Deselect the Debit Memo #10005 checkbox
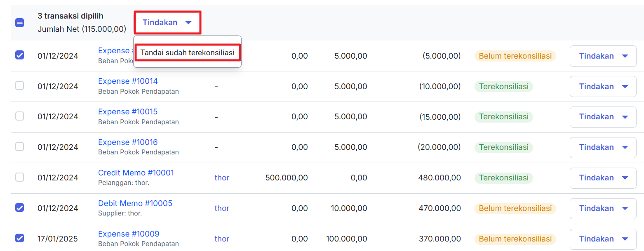 pos(19,208)
